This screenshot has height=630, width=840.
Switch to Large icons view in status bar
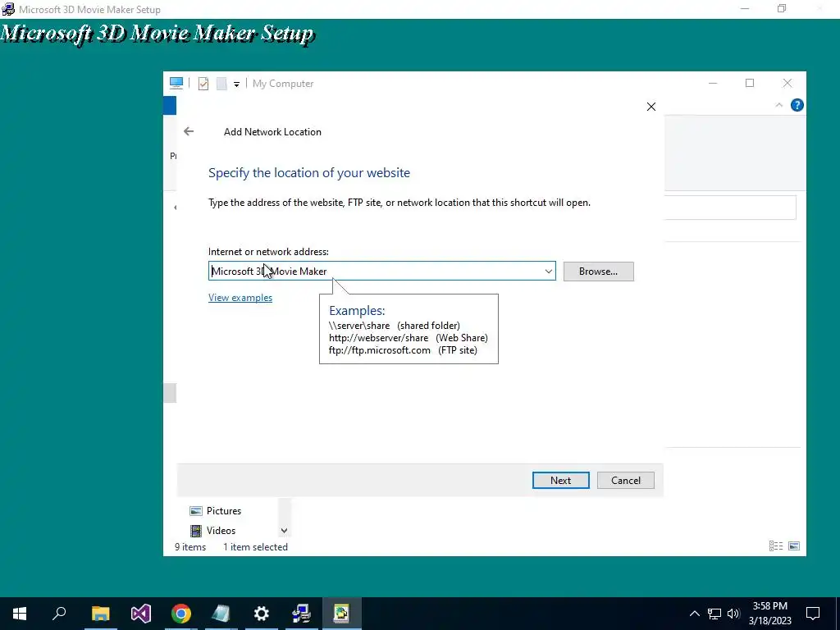[794, 546]
